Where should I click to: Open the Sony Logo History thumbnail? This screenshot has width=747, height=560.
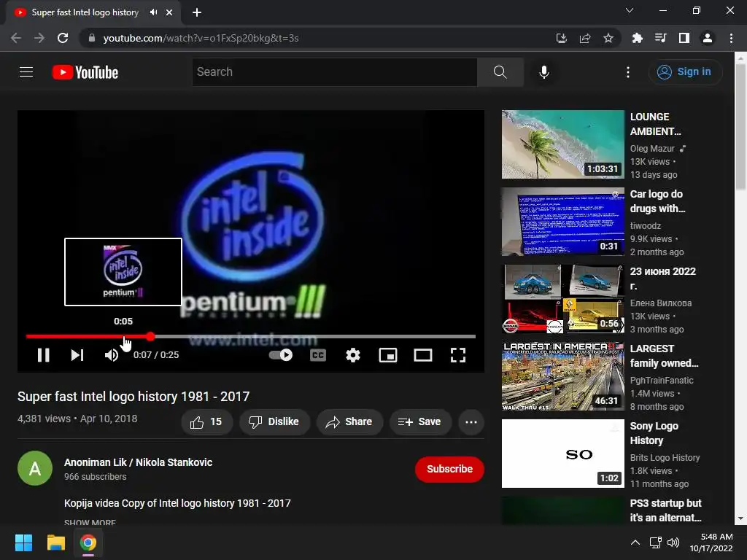tap(562, 454)
